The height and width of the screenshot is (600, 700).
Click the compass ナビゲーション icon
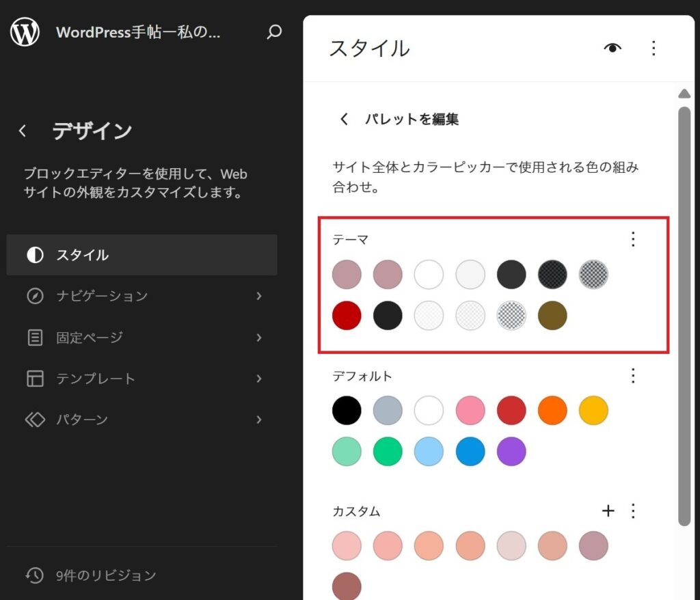35,296
